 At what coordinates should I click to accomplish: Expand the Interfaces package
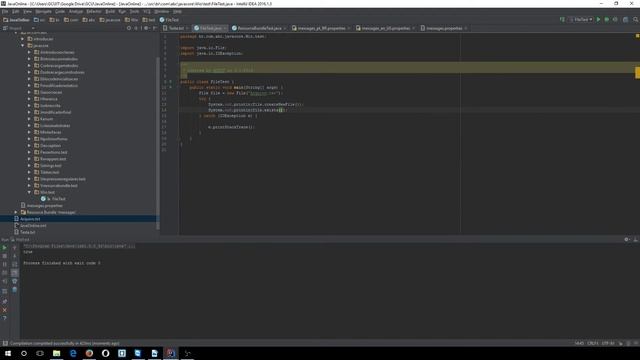point(29,132)
